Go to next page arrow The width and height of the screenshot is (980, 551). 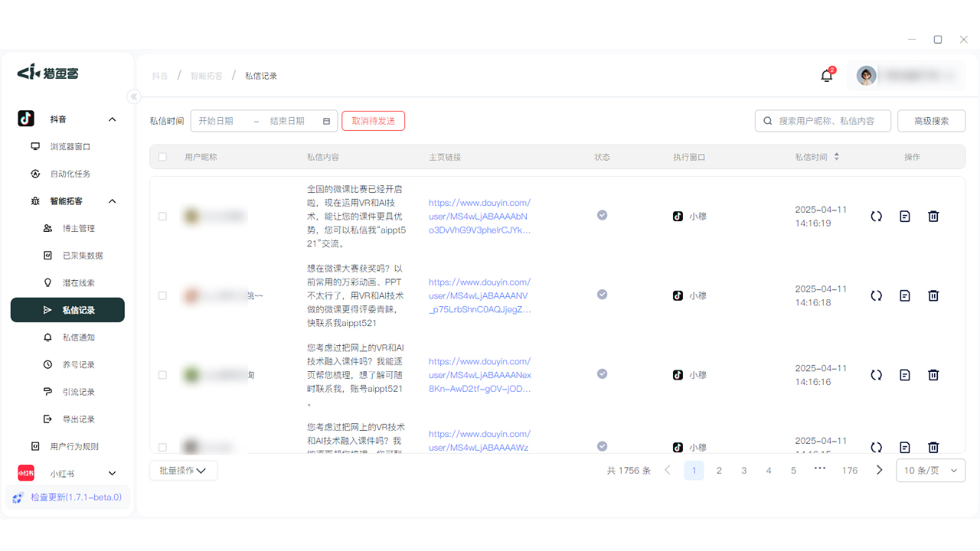(879, 470)
